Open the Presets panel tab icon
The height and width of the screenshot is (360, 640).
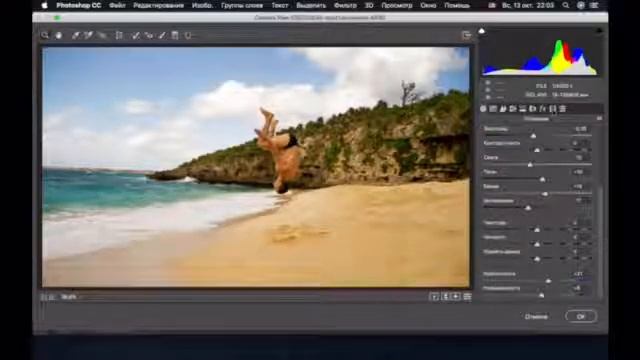point(562,109)
